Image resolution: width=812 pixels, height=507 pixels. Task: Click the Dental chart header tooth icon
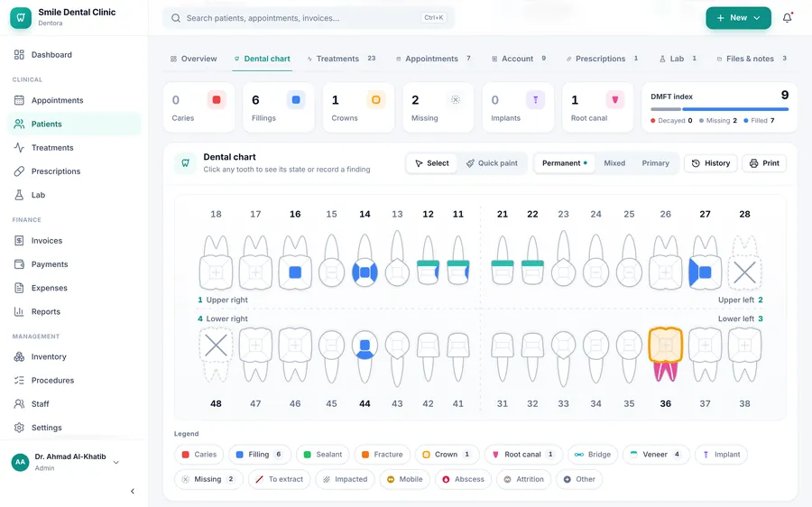click(x=185, y=163)
